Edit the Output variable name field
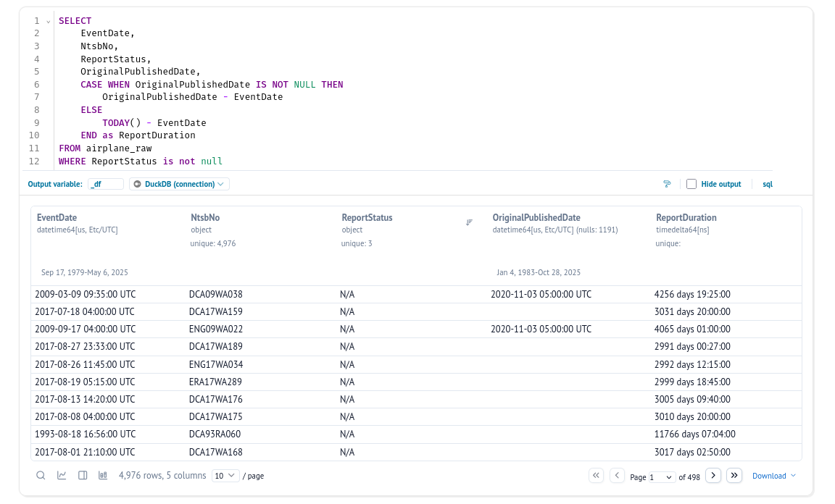 point(106,184)
